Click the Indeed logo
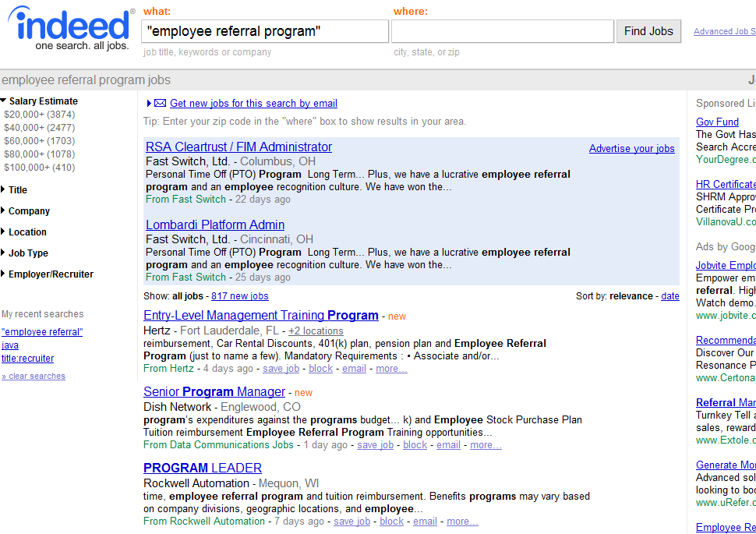 point(70,27)
